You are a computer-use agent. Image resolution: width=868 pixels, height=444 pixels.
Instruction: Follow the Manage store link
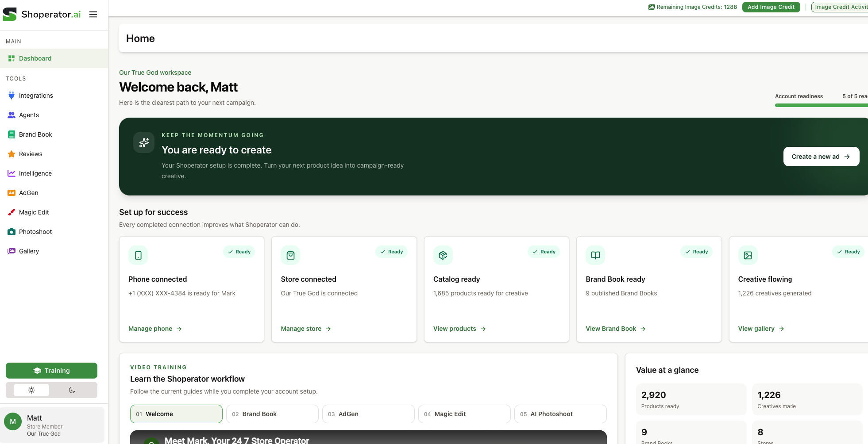click(306, 329)
